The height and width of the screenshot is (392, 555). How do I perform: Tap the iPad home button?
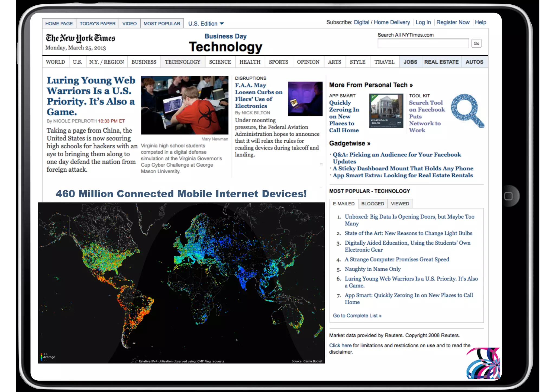click(x=508, y=196)
